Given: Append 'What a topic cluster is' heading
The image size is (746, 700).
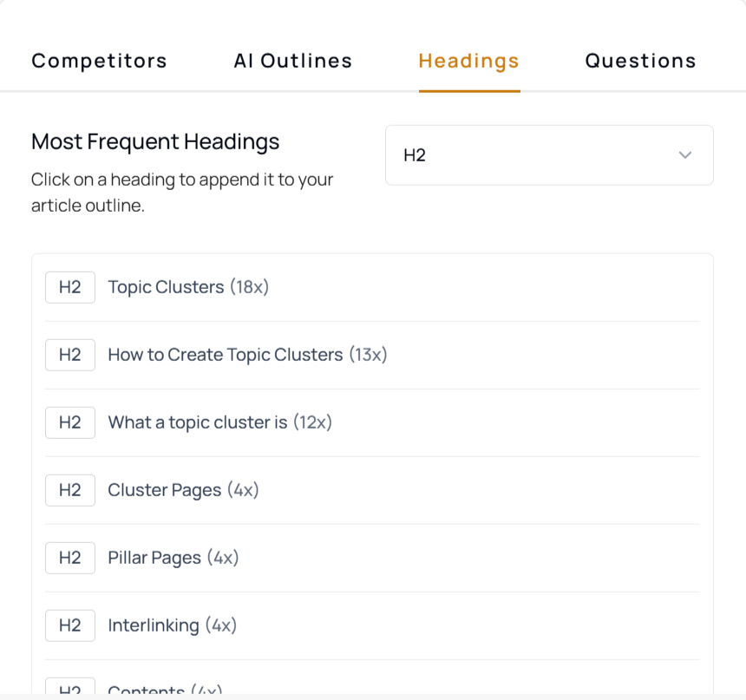Looking at the screenshot, I should coord(219,422).
